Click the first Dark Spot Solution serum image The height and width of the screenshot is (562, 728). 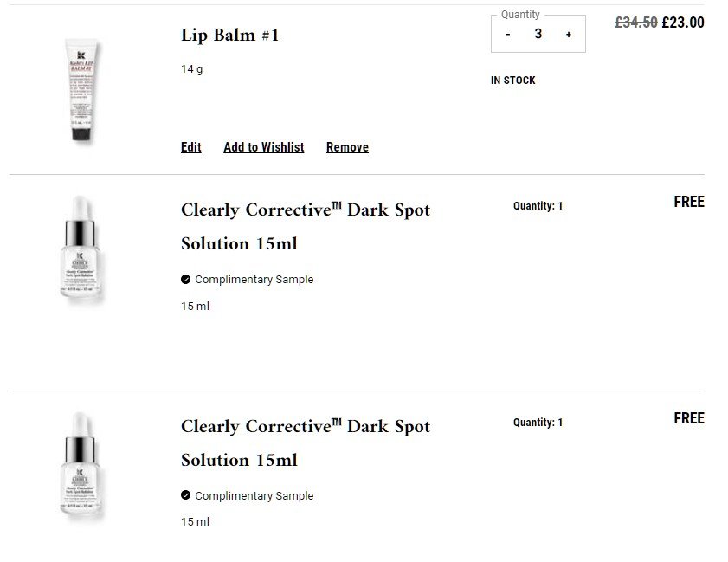[82, 250]
